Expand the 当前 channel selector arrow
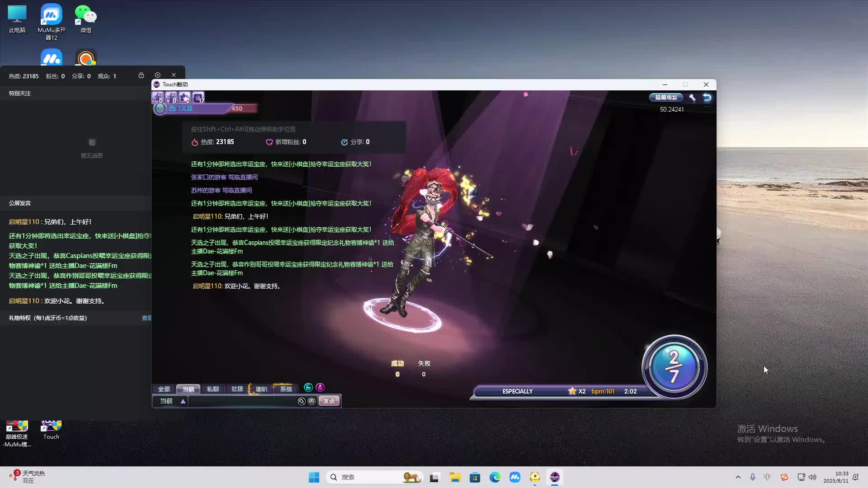The height and width of the screenshot is (488, 868). click(183, 401)
